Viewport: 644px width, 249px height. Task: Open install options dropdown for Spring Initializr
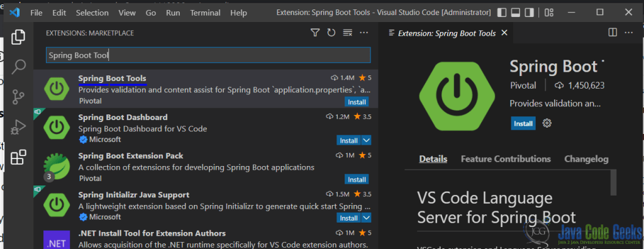pyautogui.click(x=367, y=218)
